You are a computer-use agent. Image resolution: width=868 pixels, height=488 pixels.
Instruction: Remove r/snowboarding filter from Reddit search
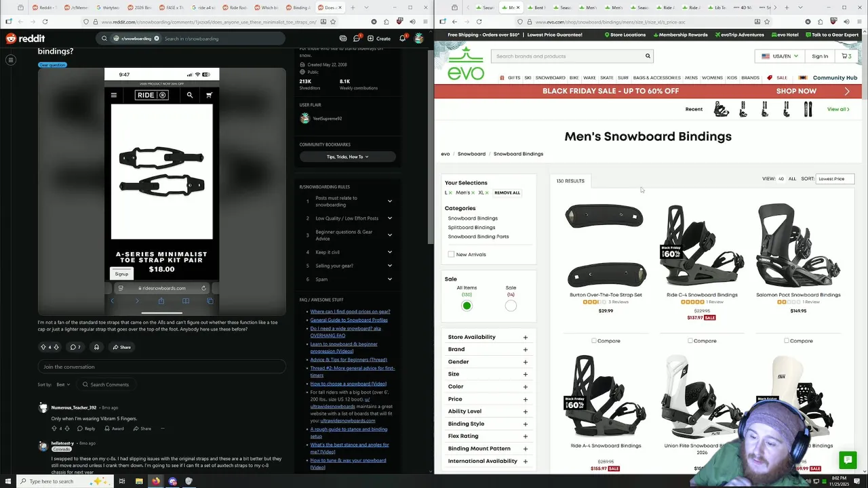(x=157, y=39)
